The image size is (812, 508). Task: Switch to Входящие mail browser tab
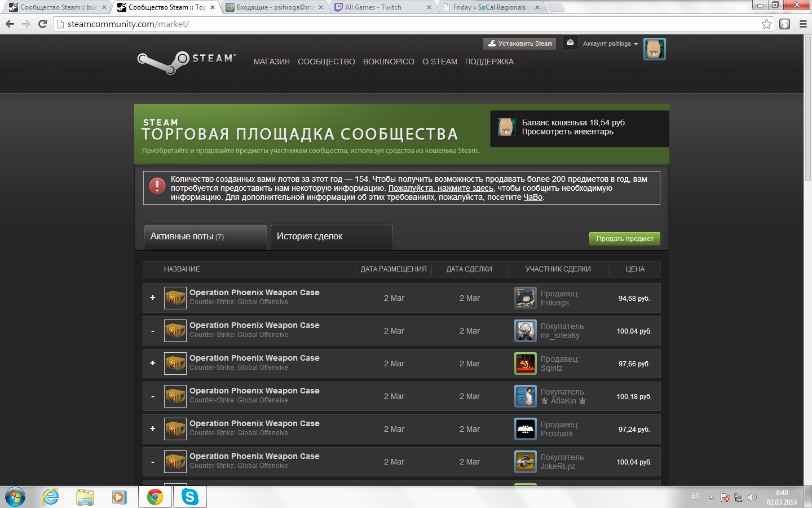(274, 7)
